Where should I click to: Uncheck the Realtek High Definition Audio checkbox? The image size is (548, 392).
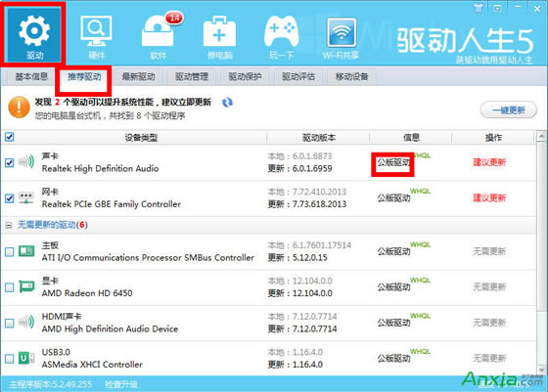point(10,162)
